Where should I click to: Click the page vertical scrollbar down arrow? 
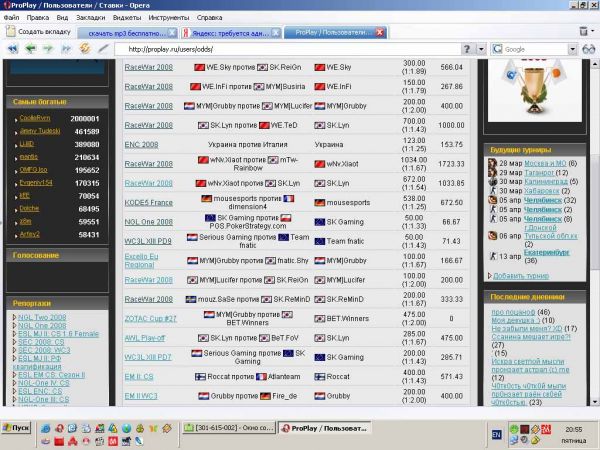[595, 402]
